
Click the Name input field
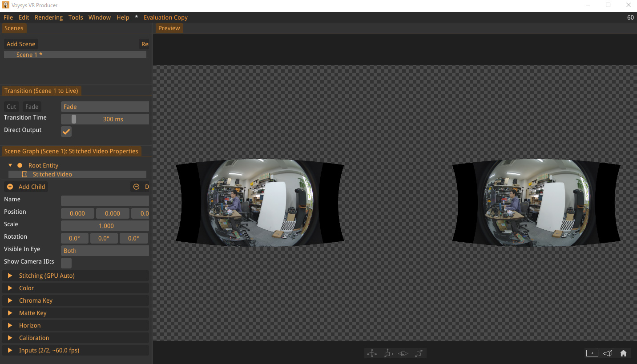(105, 201)
